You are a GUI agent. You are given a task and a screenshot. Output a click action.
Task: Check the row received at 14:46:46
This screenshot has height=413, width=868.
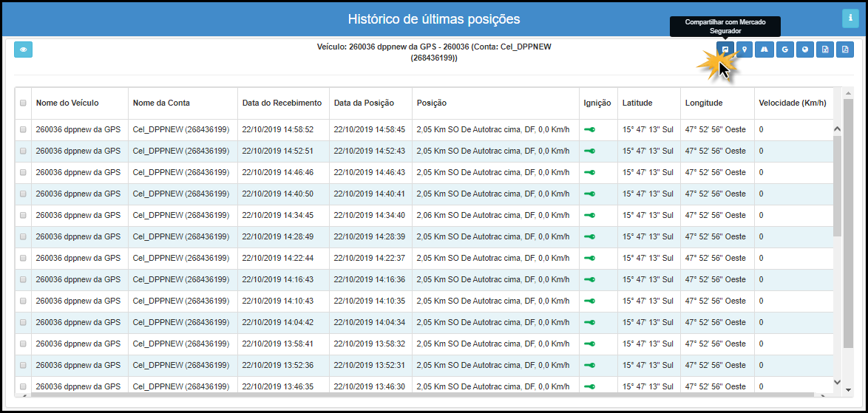(23, 172)
